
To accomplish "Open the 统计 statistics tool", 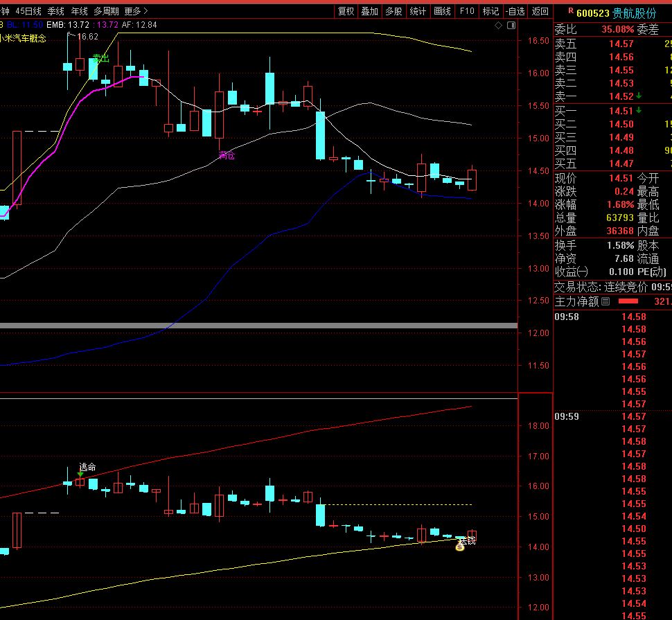I will click(x=418, y=12).
